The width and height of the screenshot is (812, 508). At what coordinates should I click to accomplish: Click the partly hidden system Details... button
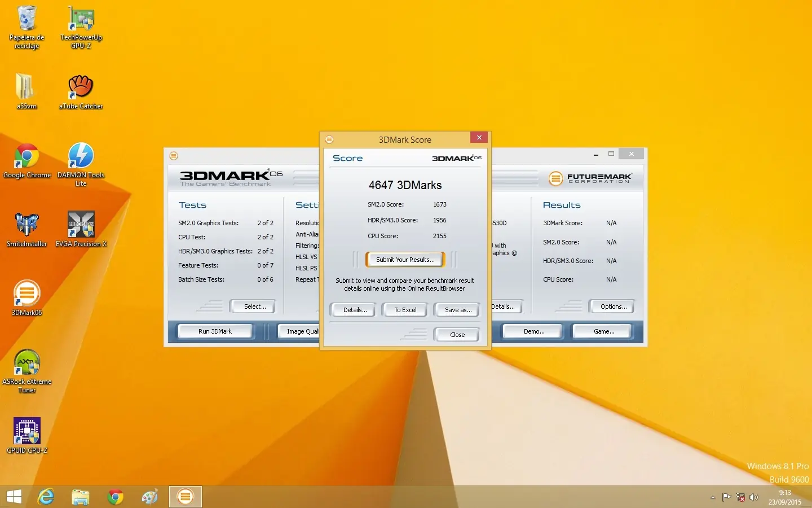(506, 306)
